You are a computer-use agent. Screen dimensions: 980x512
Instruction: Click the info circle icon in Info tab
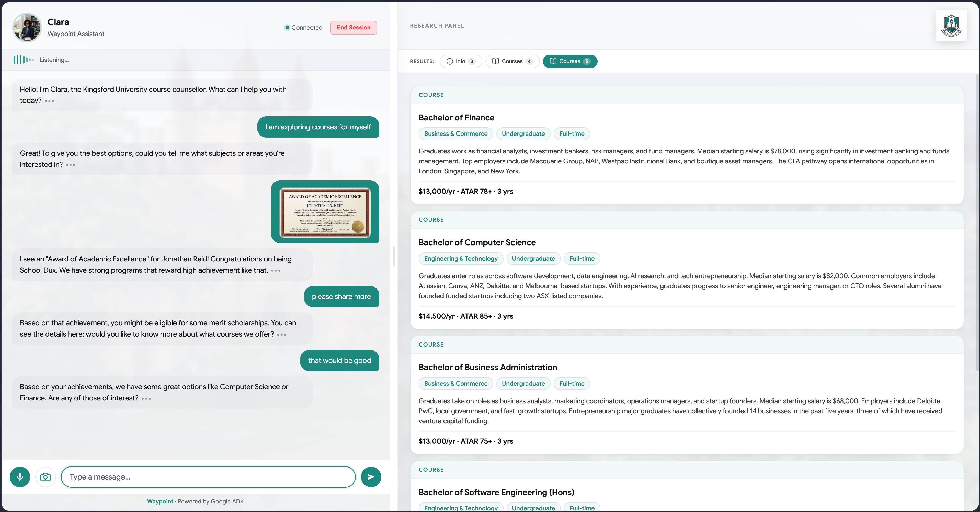tap(450, 61)
